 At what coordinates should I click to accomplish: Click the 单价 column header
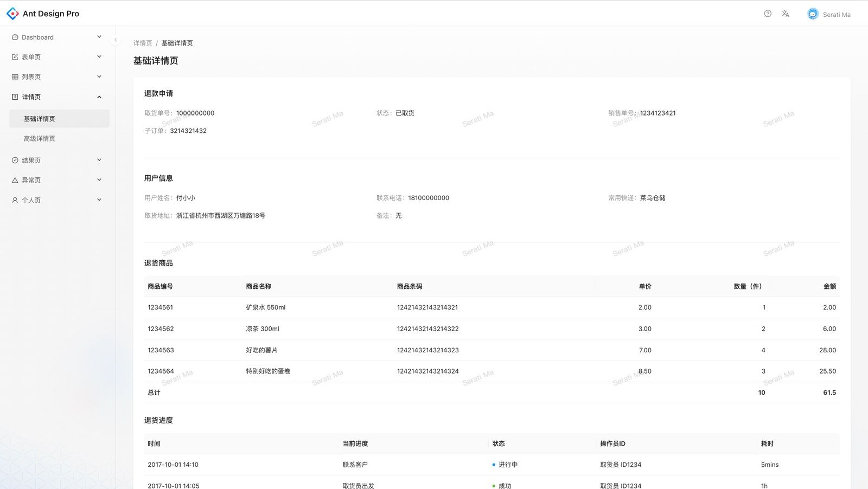645,286
